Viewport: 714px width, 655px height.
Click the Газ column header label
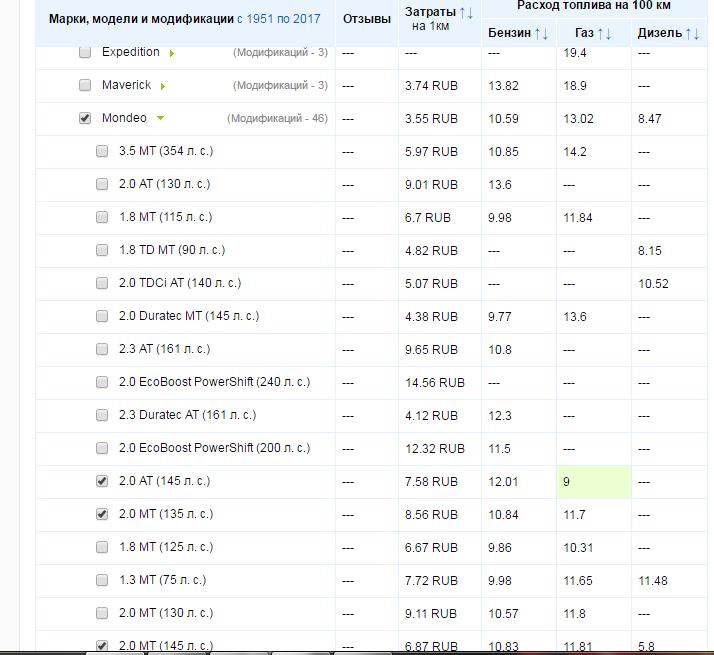(x=584, y=33)
